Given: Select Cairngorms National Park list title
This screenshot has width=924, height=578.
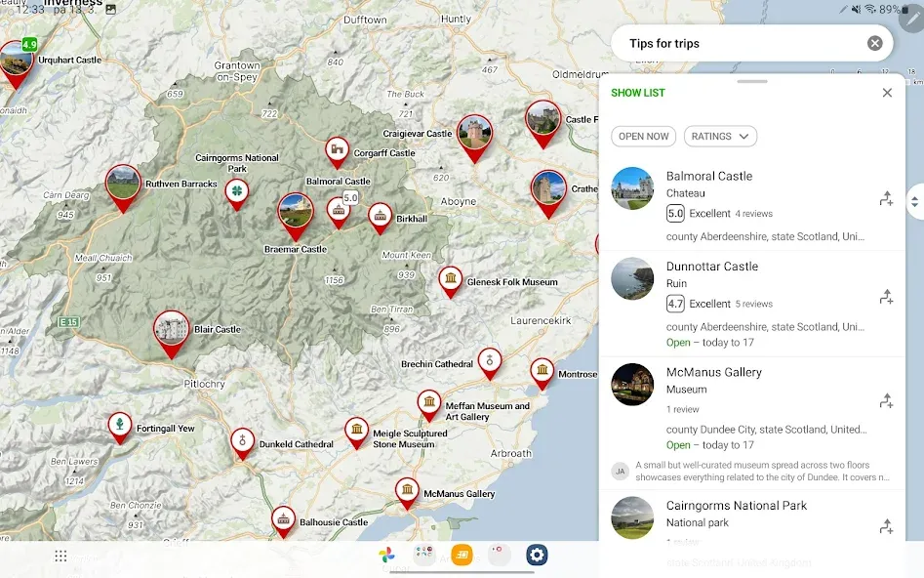Looking at the screenshot, I should click(x=736, y=506).
